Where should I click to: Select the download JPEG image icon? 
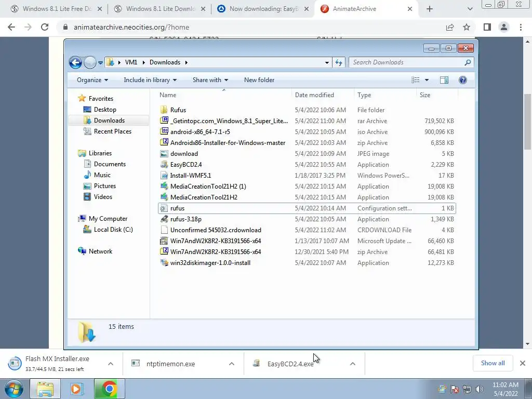tap(164, 154)
